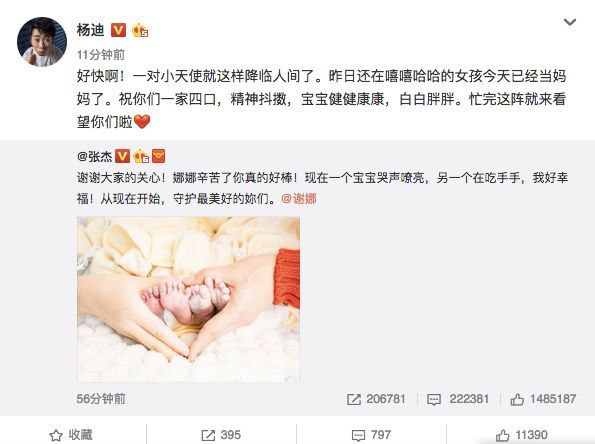The height and width of the screenshot is (444, 595).
Task: Open 杨迪's profile avatar
Action: [x=42, y=42]
